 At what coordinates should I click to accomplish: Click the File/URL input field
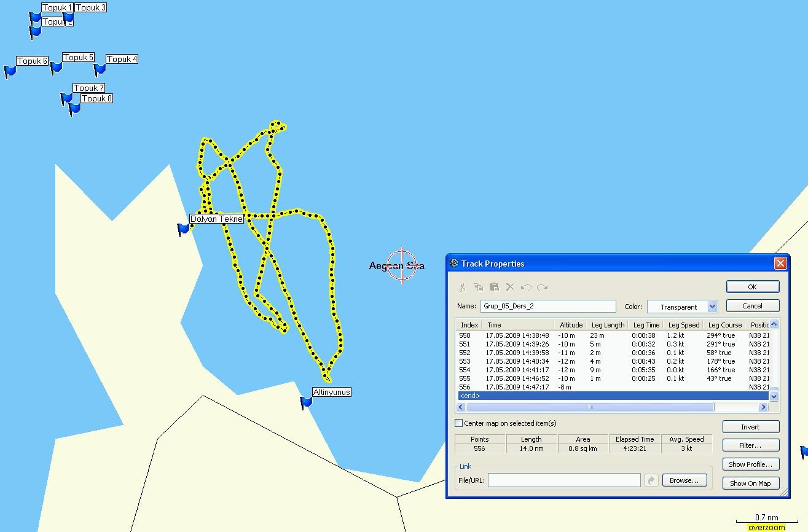(564, 480)
